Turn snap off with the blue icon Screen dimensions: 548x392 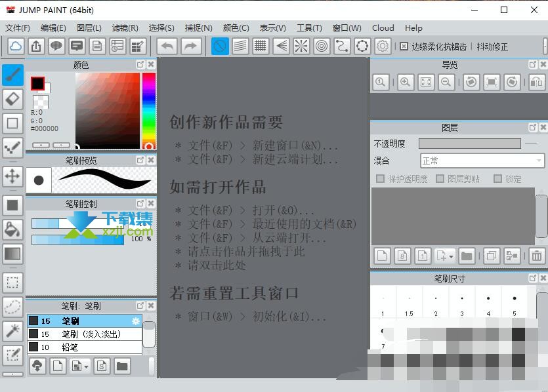click(220, 46)
